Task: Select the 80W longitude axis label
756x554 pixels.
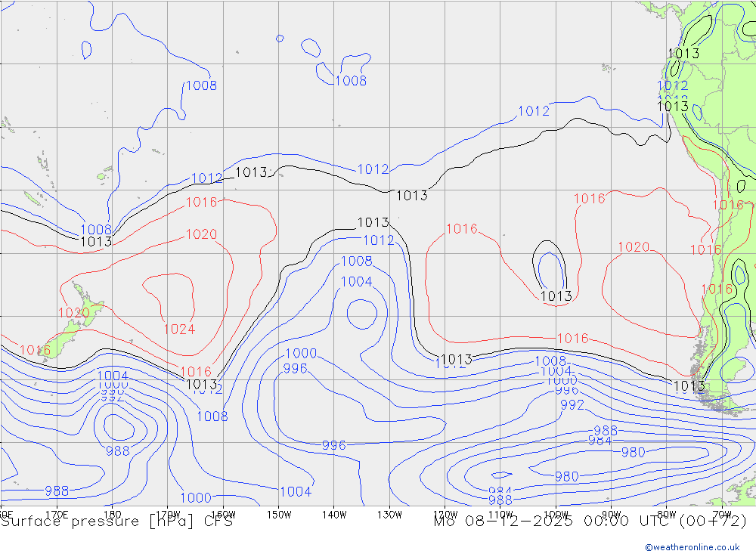Action: (x=667, y=515)
